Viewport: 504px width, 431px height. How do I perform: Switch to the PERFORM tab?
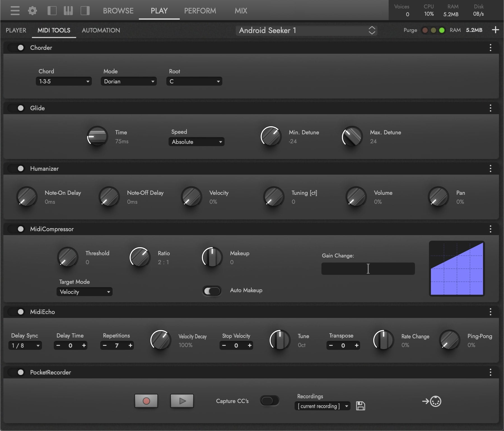200,11
